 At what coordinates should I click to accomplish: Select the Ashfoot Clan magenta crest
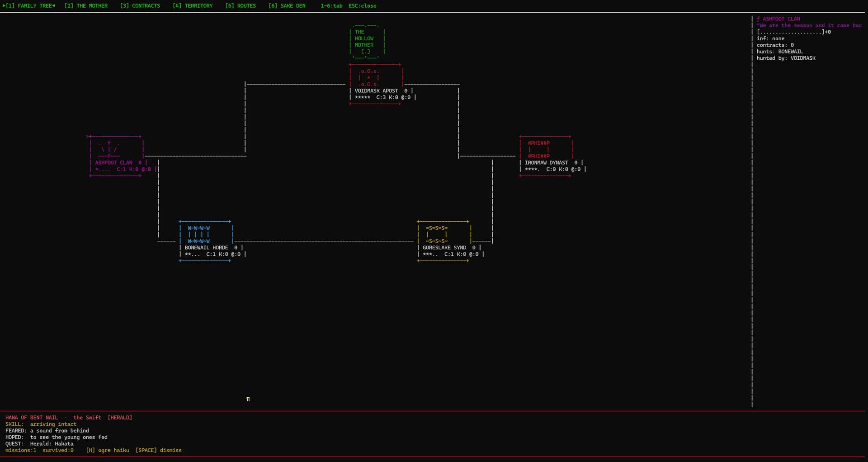pyautogui.click(x=109, y=149)
